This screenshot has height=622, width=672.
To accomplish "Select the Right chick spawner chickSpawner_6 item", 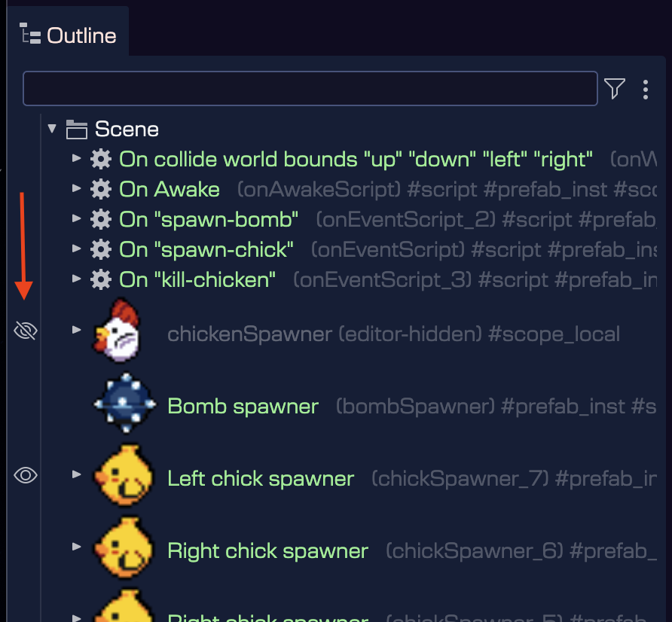I will click(267, 551).
